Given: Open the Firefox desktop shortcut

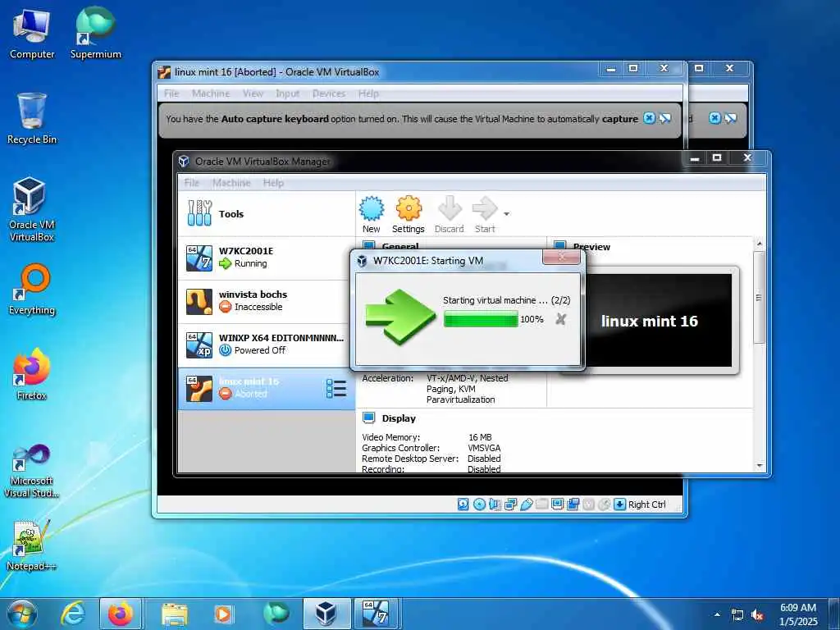Looking at the screenshot, I should 32,374.
